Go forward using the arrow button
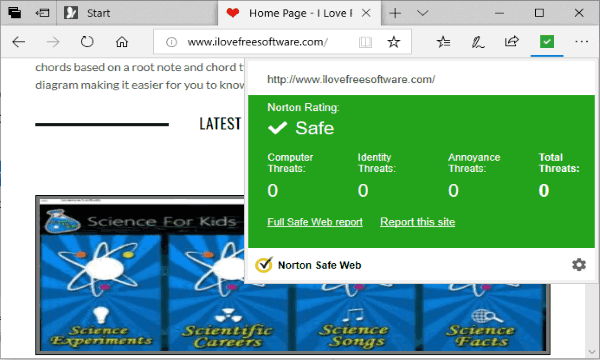 [x=53, y=42]
